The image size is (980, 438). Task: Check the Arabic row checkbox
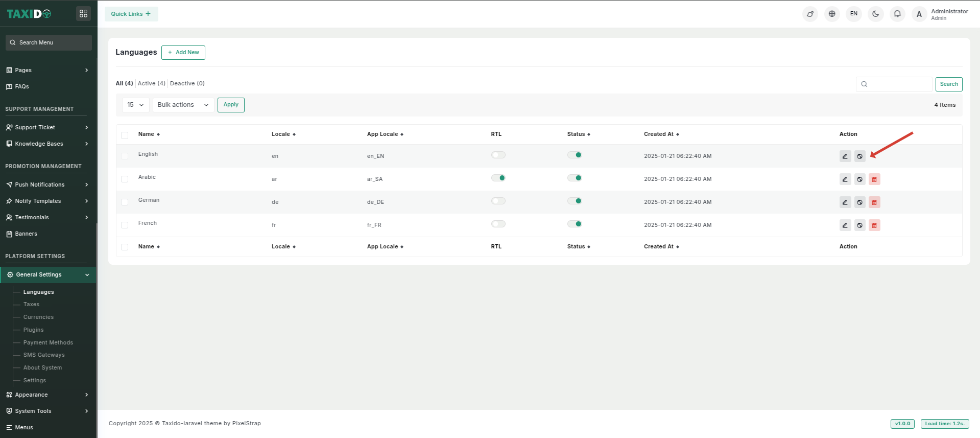[125, 179]
